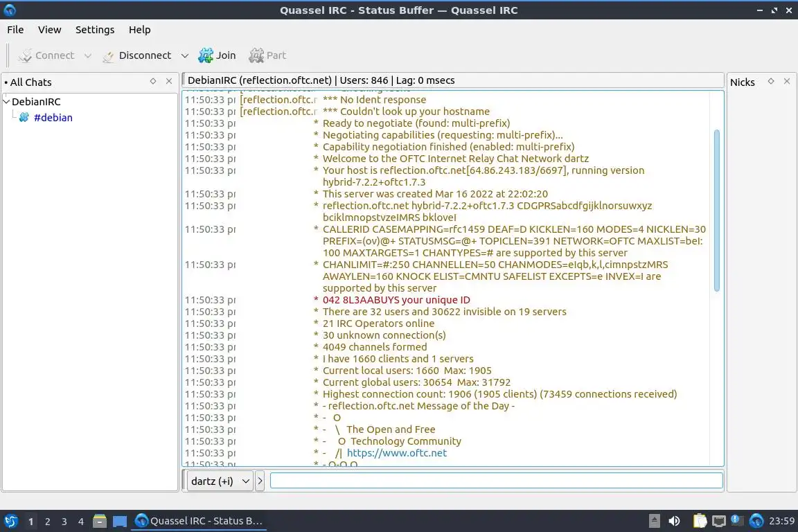The height and width of the screenshot is (532, 798).
Task: Click the Disconnect toolbar button
Action: pos(137,55)
